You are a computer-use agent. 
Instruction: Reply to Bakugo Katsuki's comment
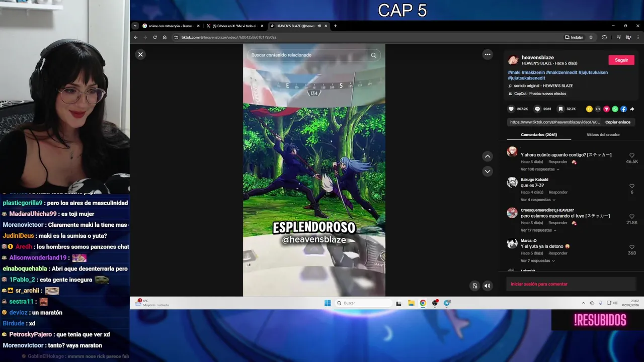(558, 193)
